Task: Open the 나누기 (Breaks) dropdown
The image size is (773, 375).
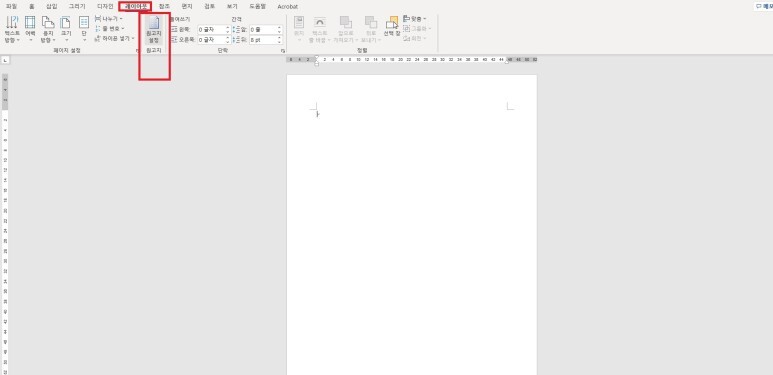Action: 109,18
